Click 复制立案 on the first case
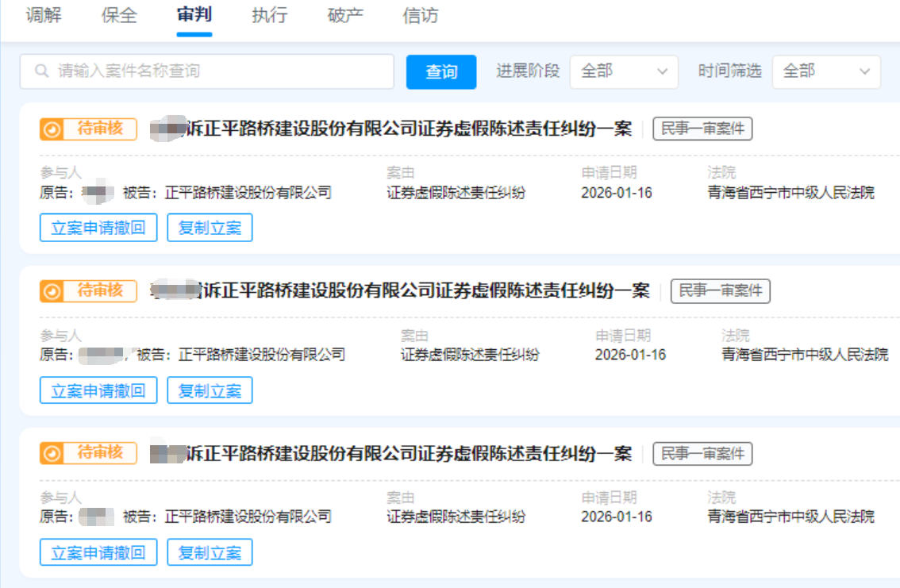The image size is (900, 588). coord(210,228)
